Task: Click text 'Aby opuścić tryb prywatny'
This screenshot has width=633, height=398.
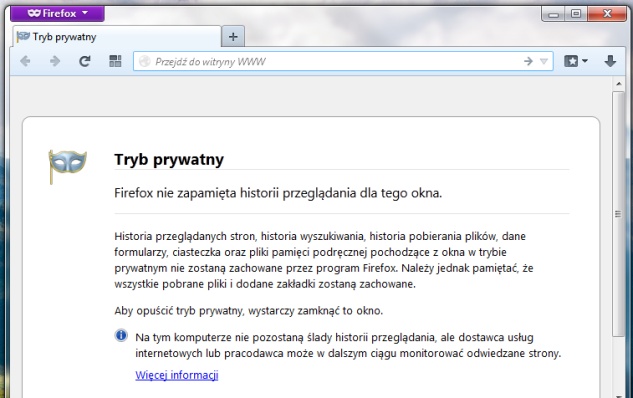Action: point(179,311)
